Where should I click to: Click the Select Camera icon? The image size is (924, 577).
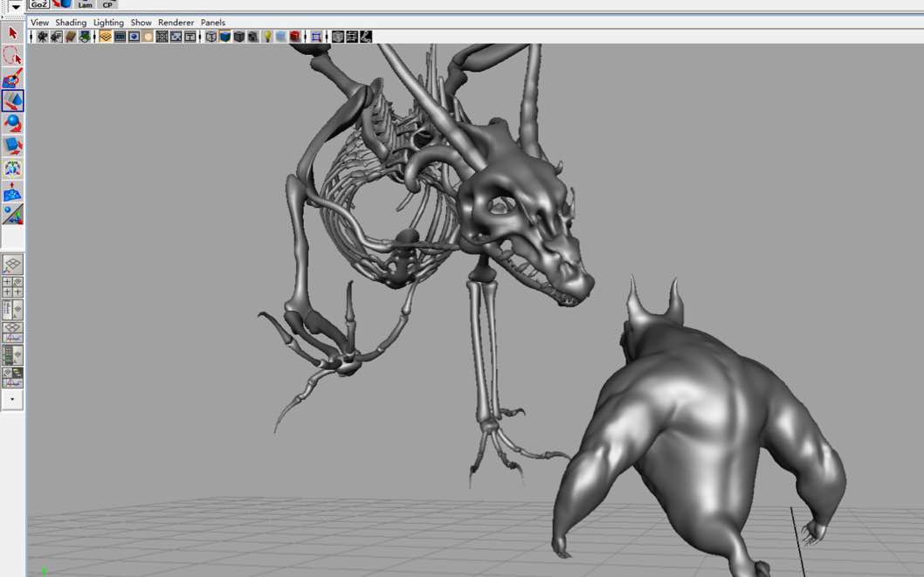click(43, 37)
